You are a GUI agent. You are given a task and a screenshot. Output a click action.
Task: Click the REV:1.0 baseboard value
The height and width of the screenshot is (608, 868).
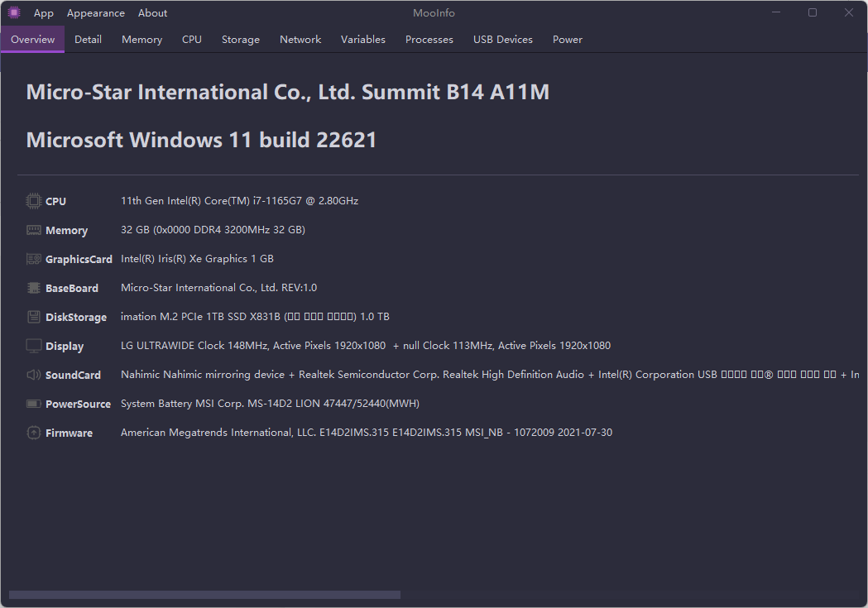point(218,288)
